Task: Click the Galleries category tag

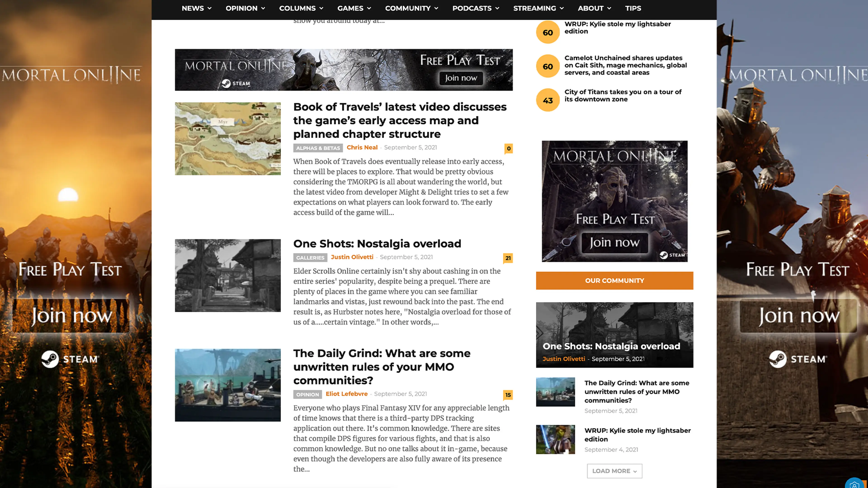Action: pos(310,258)
